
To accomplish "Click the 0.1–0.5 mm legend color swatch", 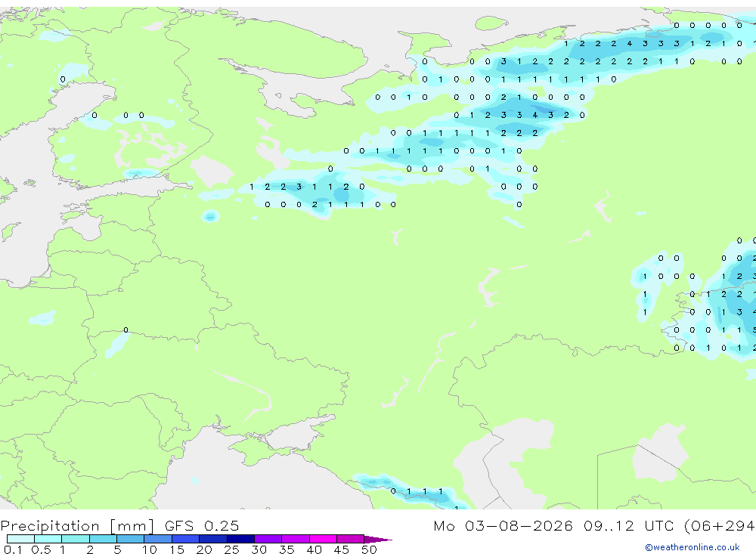I will (20, 539).
